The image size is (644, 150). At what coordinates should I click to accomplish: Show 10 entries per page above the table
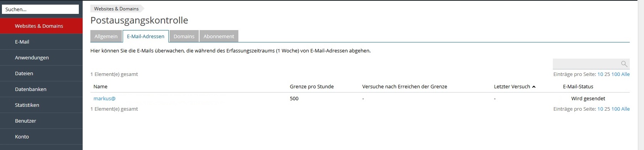(600, 74)
